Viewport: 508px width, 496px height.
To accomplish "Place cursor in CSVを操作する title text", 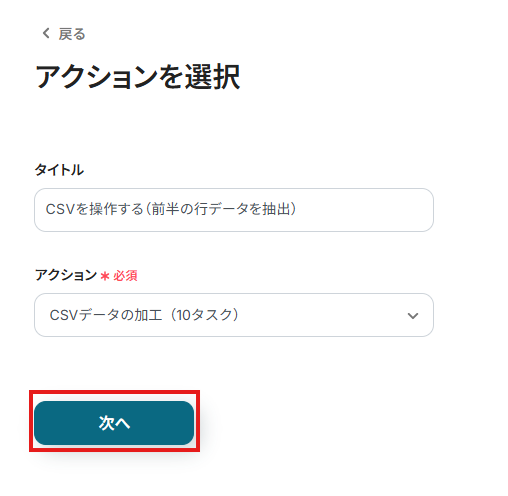I will (94, 209).
